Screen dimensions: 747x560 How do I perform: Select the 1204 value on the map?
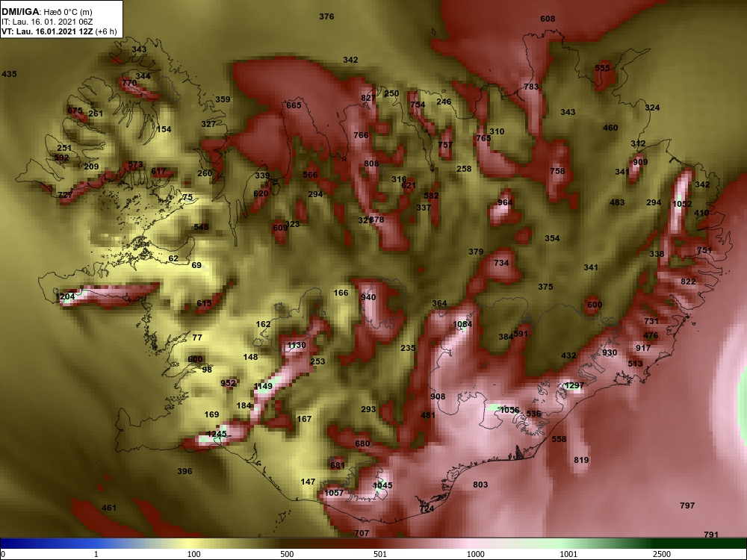click(65, 296)
